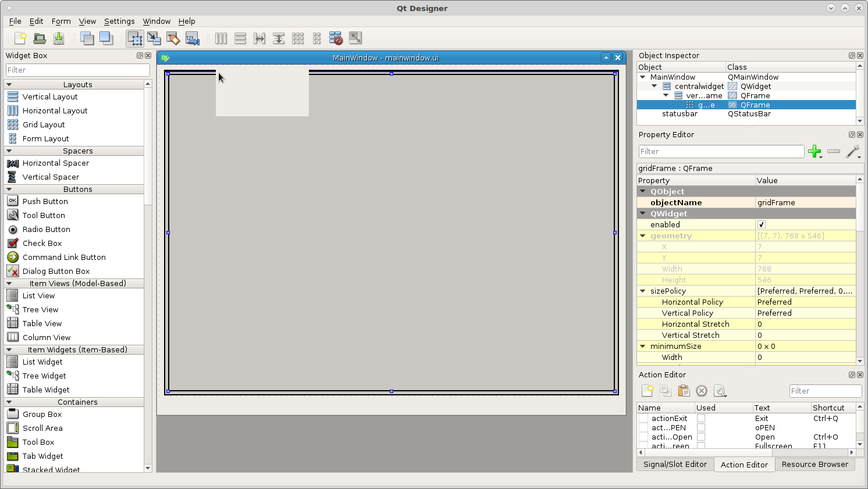Collapse the sizePolicy property group

pyautogui.click(x=643, y=291)
